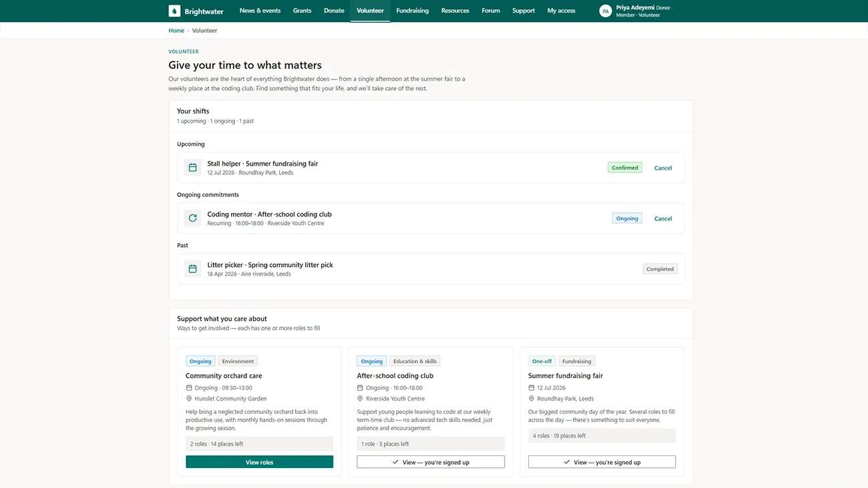
Task: Click location pin icon for Hunslet Community Garden
Action: (189, 399)
